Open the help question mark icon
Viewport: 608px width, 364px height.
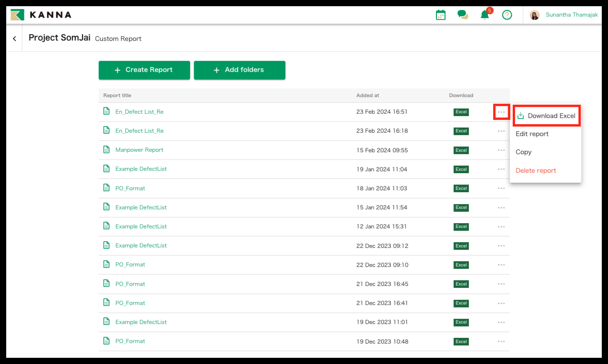point(507,15)
